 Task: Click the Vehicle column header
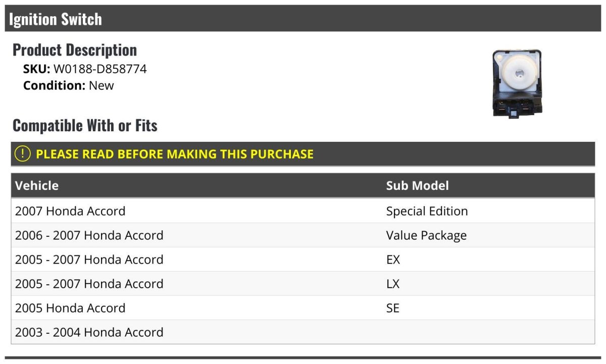point(37,185)
